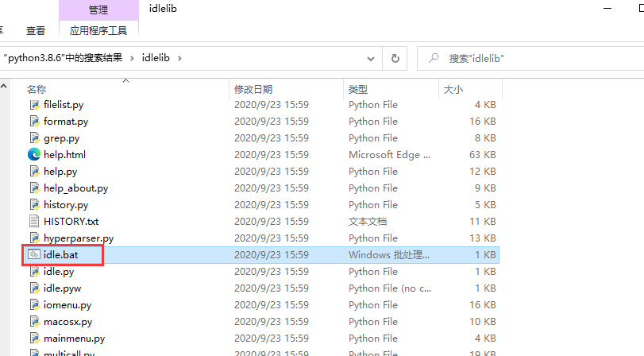
Task: Collapse the sort arrow above the Name column
Action: (x=126, y=80)
